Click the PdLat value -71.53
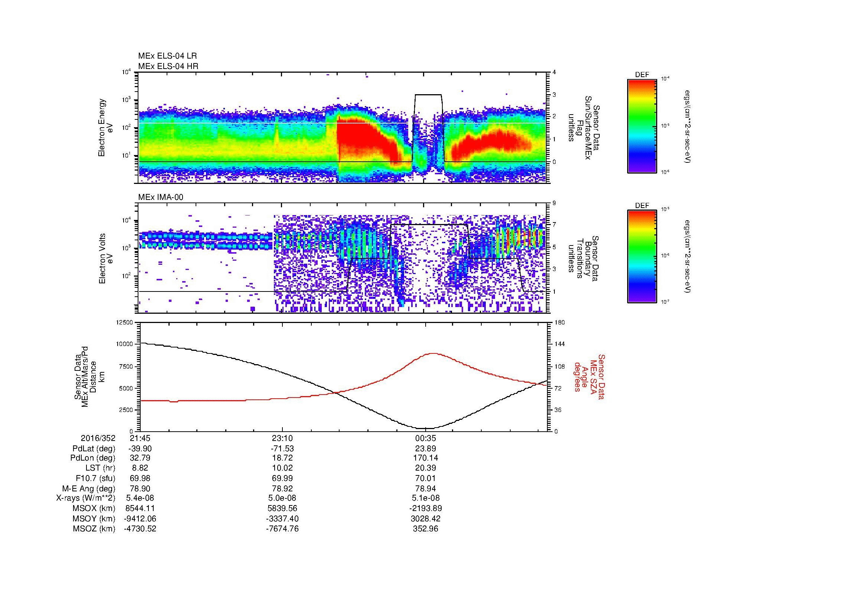Image resolution: width=868 pixels, height=613 pixels. pos(282,449)
